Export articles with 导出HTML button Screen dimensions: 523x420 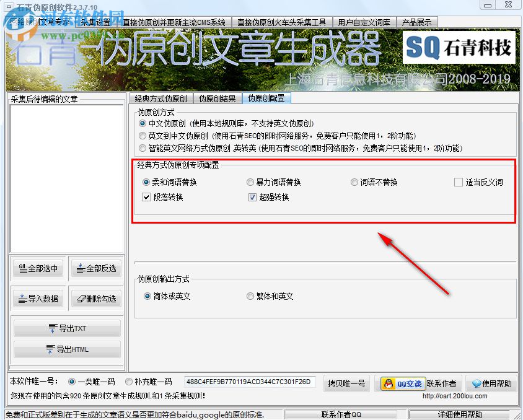tap(67, 349)
